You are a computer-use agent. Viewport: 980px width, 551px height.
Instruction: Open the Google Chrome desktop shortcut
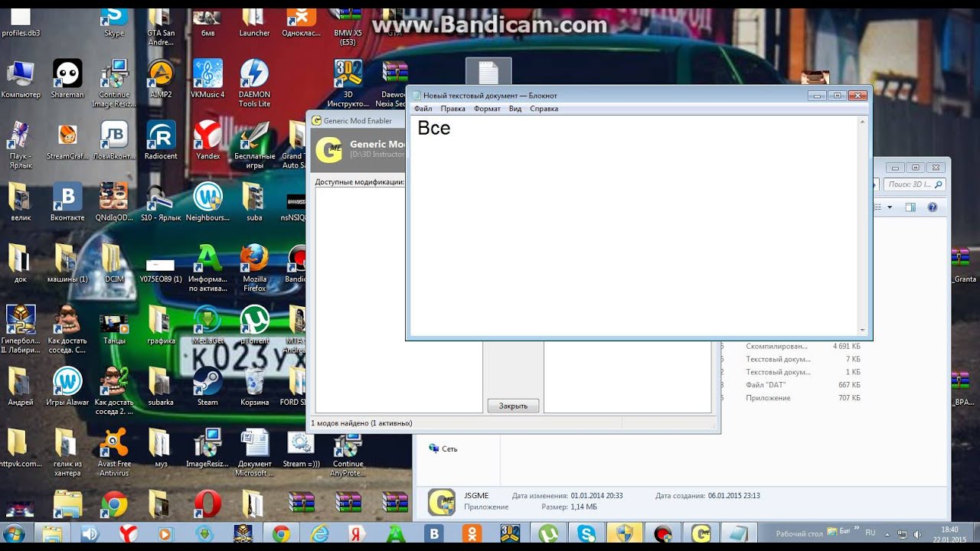[114, 504]
